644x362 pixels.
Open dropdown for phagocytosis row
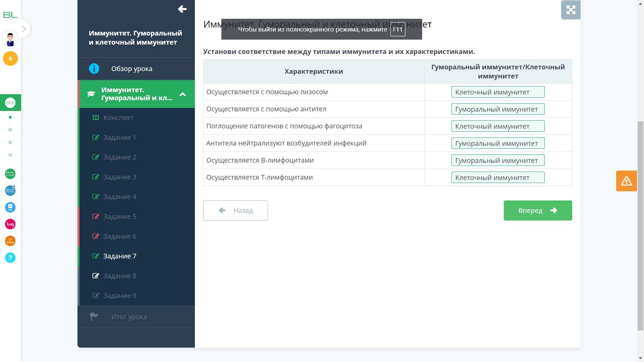[x=497, y=126]
